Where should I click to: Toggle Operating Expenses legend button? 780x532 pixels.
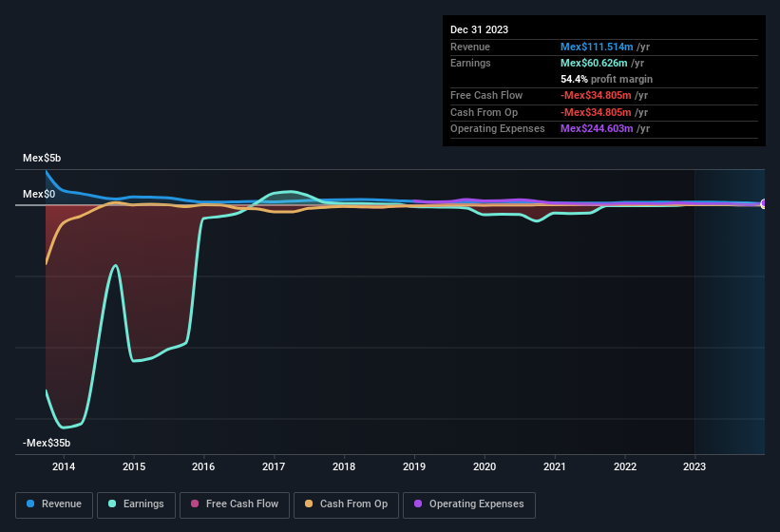click(x=469, y=504)
